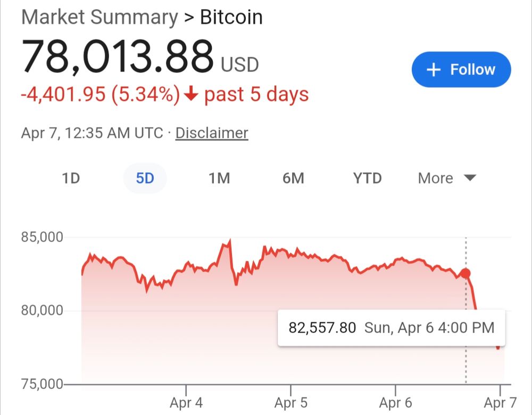Open the Market Summary breadcrumb
This screenshot has width=532, height=415.
[98, 16]
